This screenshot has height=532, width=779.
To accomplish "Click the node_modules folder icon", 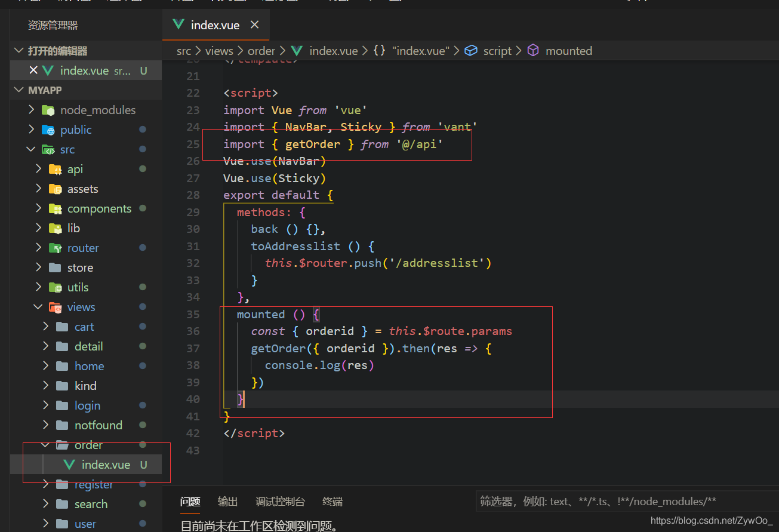I will [48, 110].
